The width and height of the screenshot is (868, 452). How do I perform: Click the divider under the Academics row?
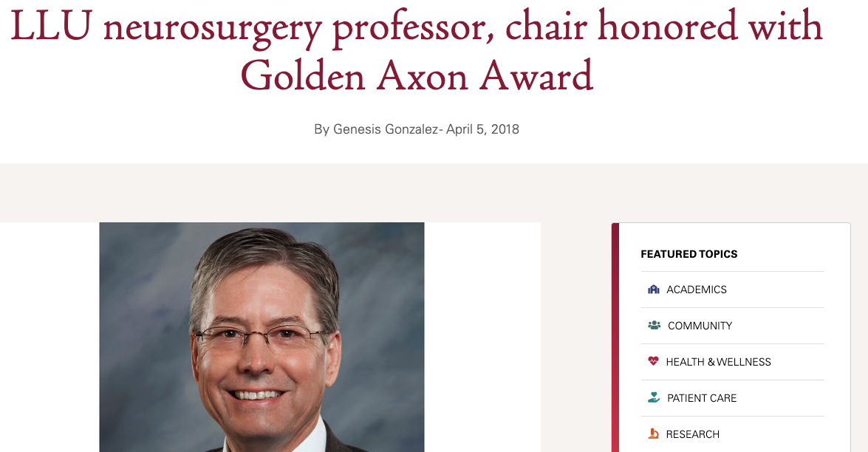point(733,307)
